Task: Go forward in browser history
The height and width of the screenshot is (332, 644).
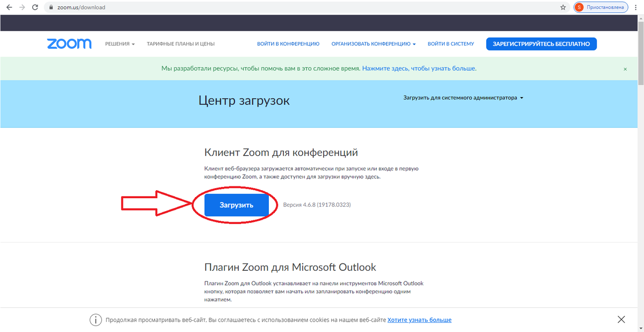Action: [x=22, y=8]
